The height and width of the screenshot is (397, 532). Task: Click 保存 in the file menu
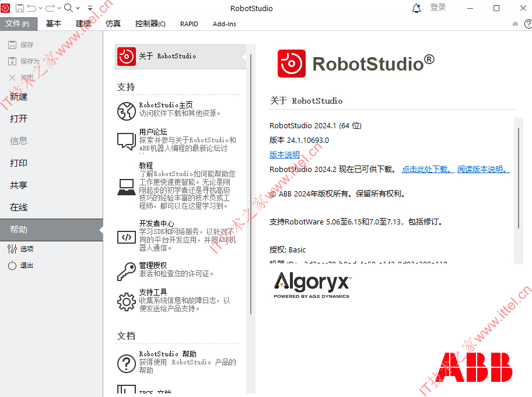click(20, 45)
